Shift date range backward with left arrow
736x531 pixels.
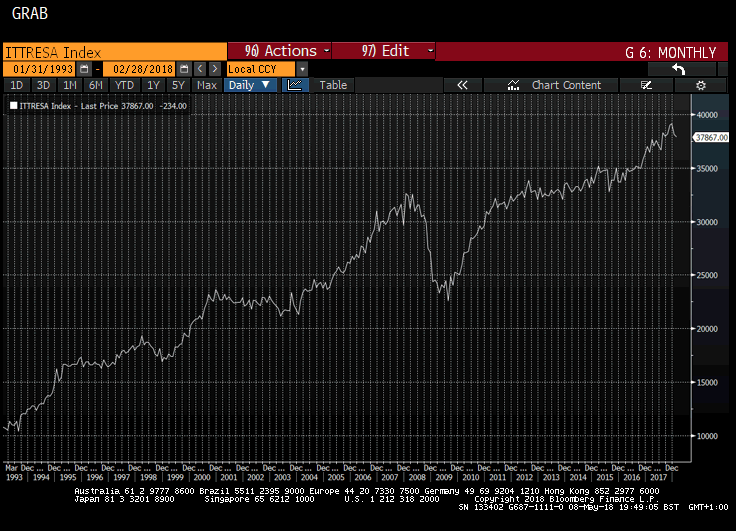tap(200, 68)
